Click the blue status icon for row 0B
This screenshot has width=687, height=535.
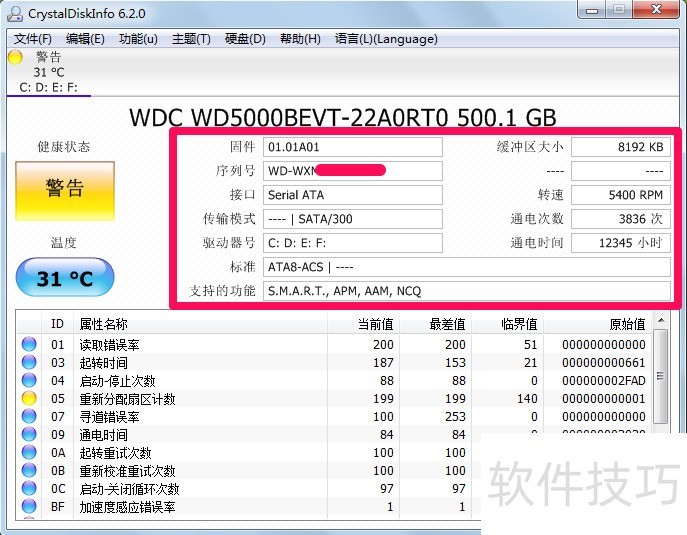pyautogui.click(x=29, y=470)
